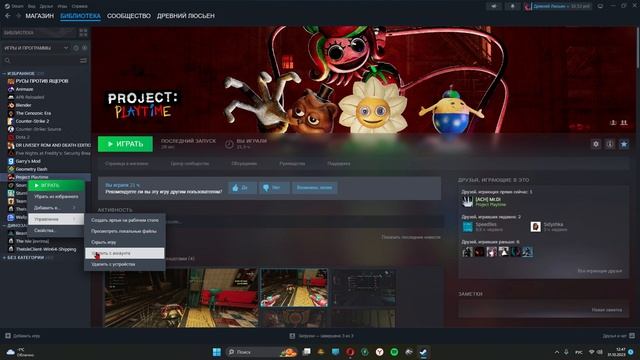Select Удалить с аккаунта option

coord(125,253)
